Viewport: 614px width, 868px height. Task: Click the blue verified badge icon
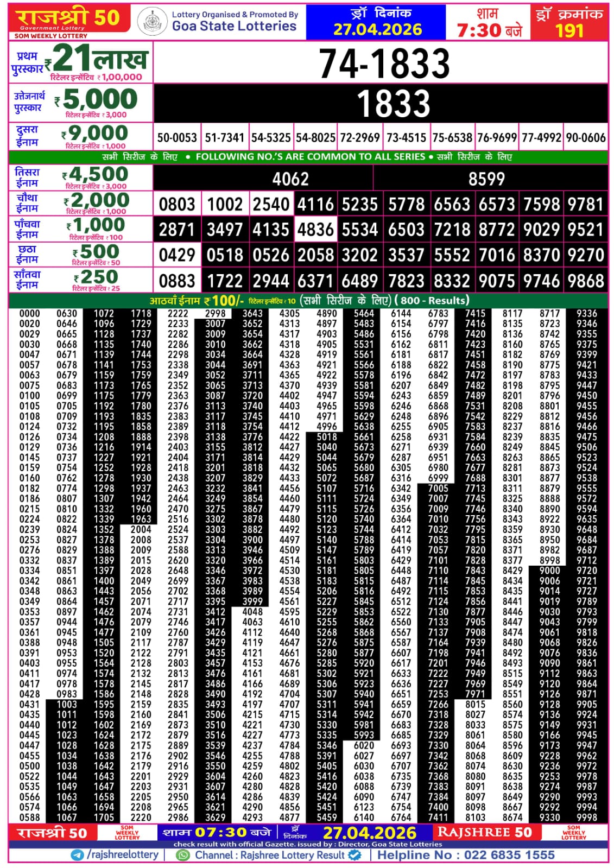tap(355, 855)
